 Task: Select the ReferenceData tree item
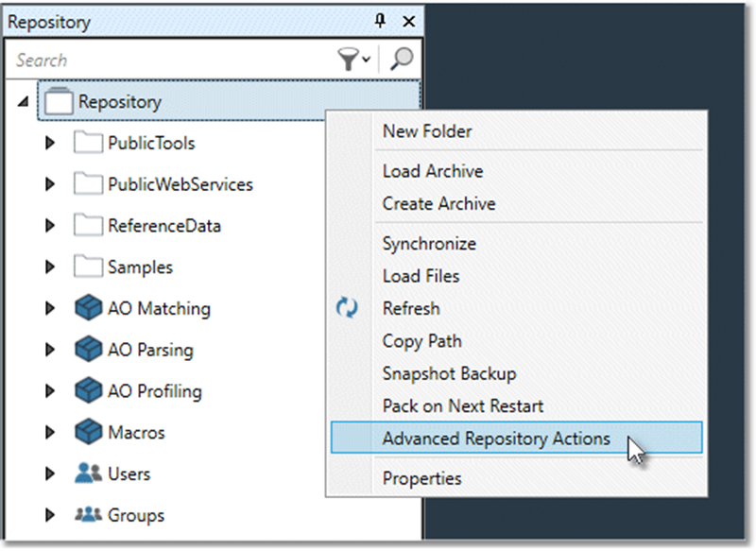[x=163, y=226]
